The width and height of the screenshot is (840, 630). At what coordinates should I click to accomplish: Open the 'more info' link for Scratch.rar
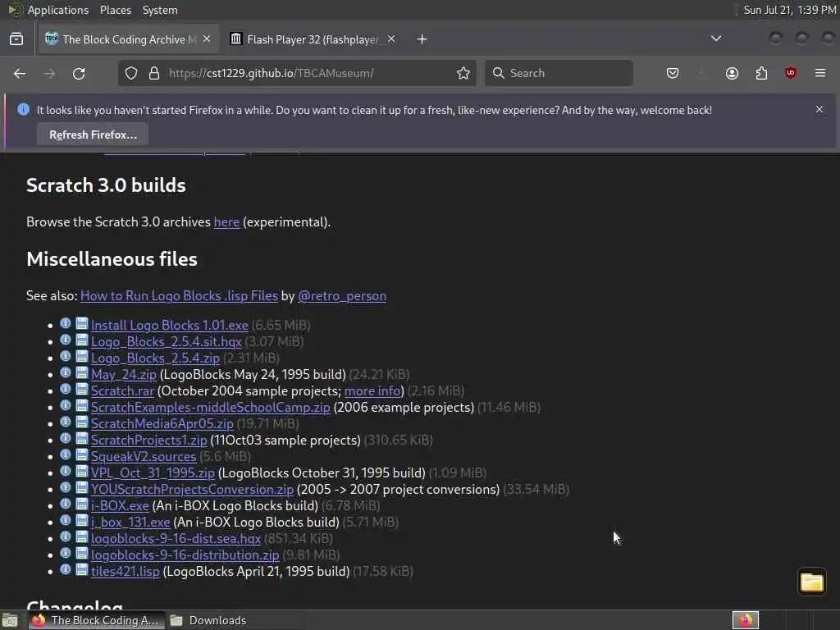pos(372,391)
